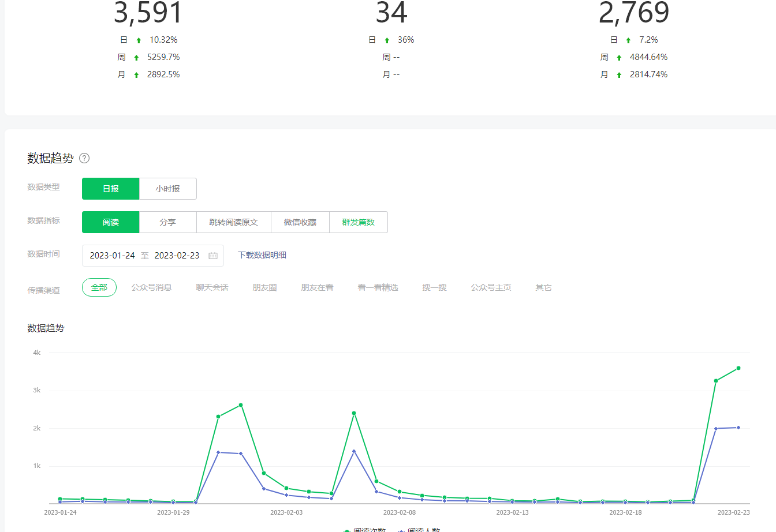Image resolution: width=776 pixels, height=532 pixels.
Task: Select the 日报 data type
Action: click(x=111, y=189)
